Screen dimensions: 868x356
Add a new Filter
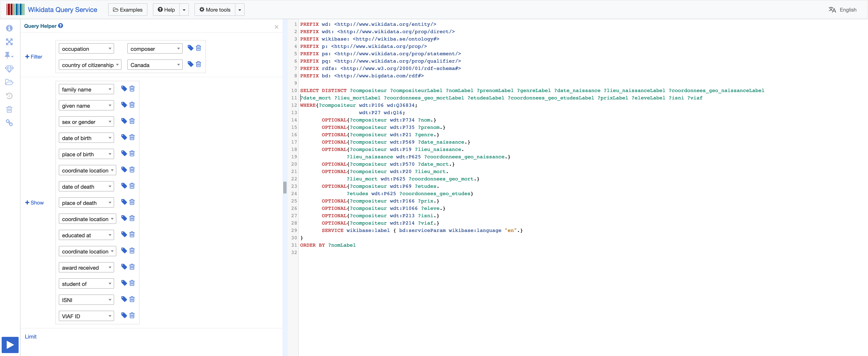34,57
